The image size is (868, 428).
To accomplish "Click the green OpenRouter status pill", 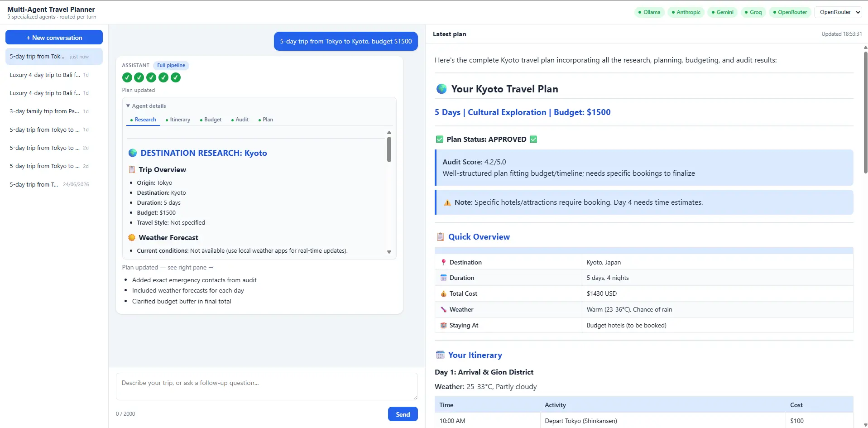I will pyautogui.click(x=790, y=12).
